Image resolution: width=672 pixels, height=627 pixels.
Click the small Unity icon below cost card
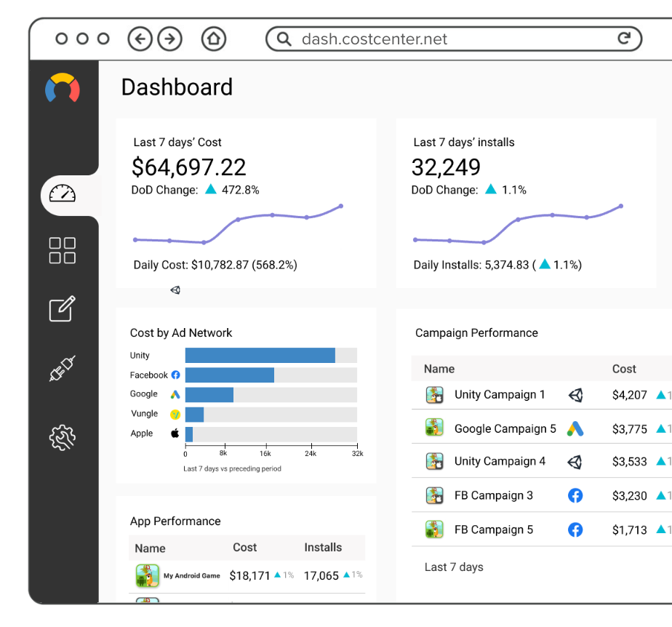tap(175, 290)
